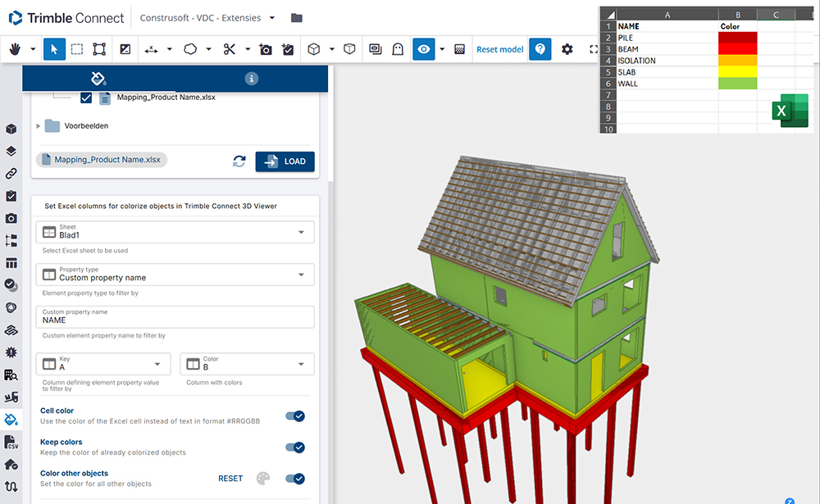Open the link icon in sidebar

coord(11,174)
